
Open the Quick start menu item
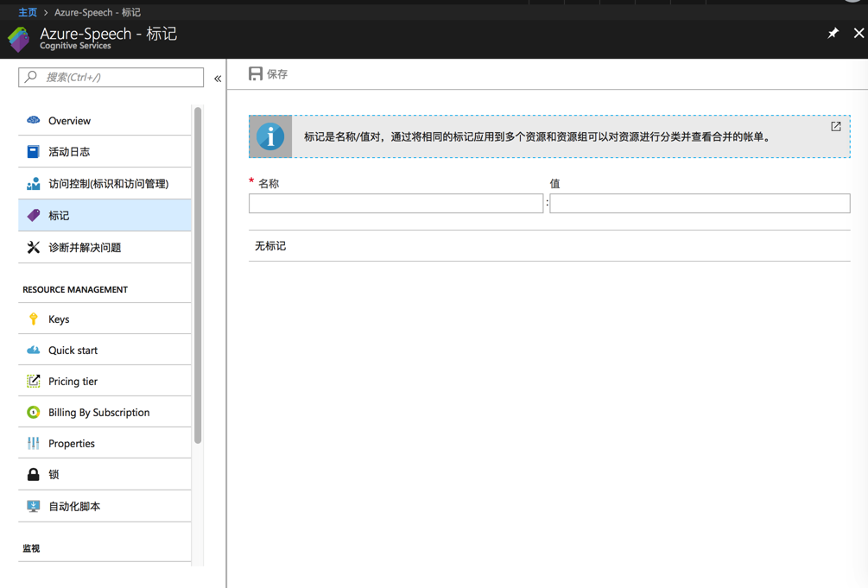pyautogui.click(x=105, y=350)
